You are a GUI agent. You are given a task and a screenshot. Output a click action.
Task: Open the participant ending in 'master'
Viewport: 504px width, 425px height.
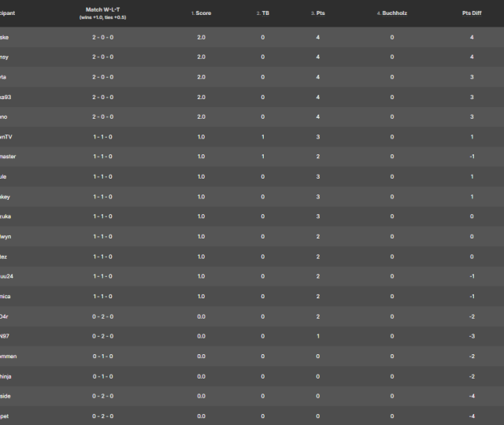pos(8,157)
